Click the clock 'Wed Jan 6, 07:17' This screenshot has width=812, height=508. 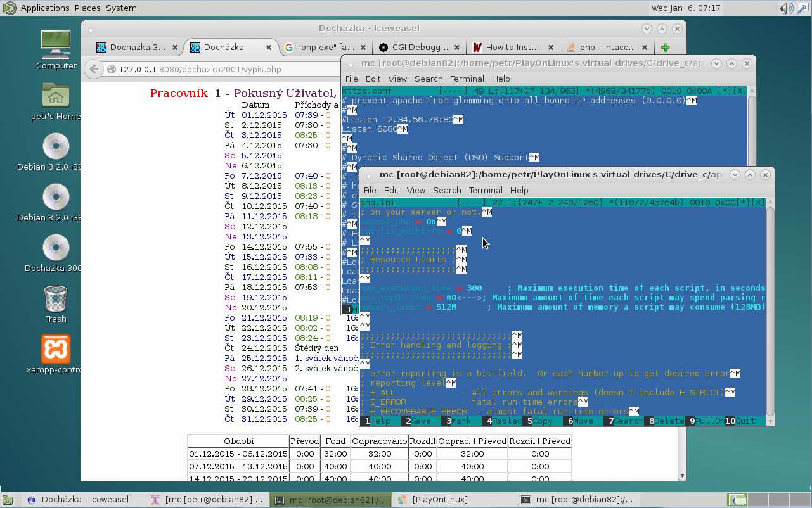(685, 8)
